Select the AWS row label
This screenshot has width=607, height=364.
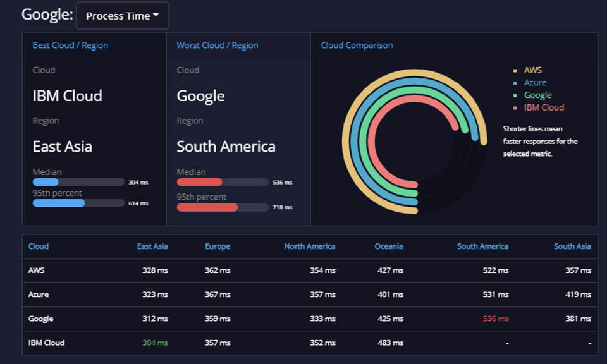point(37,270)
